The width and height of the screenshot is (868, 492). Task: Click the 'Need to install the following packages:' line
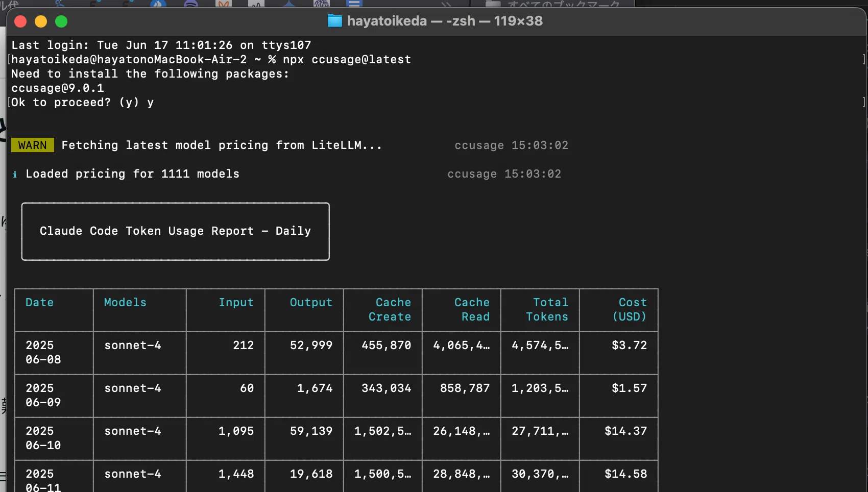coord(150,74)
